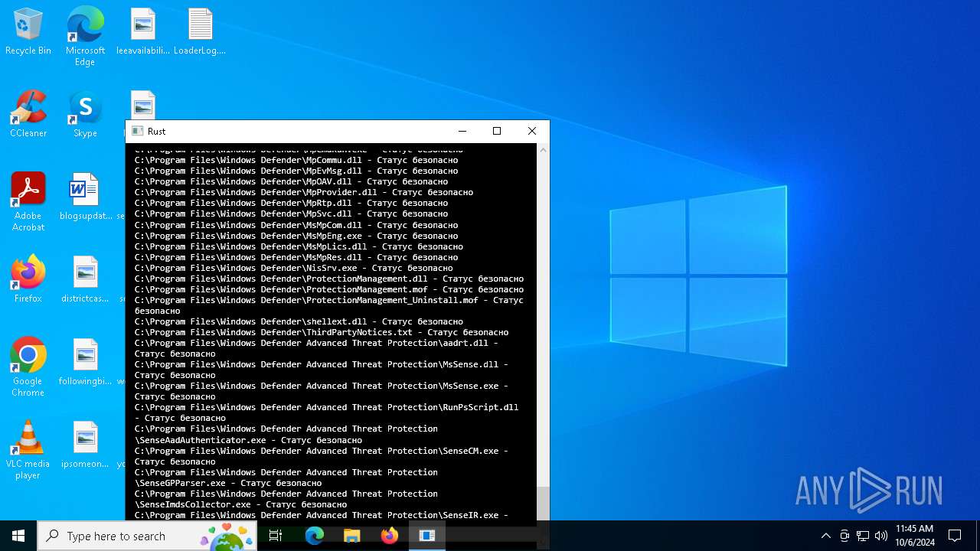Open the Adobe Acrobat desktop shortcut
The height and width of the screenshot is (551, 980).
pos(28,202)
